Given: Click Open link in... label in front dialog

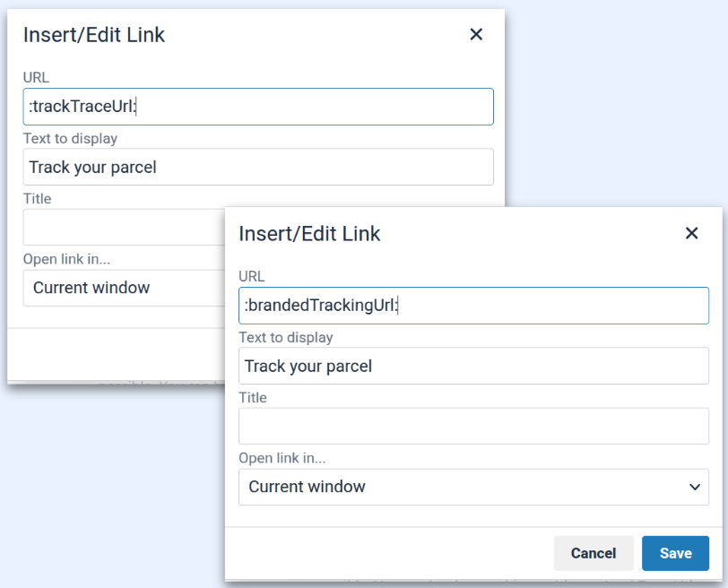Looking at the screenshot, I should click(282, 458).
